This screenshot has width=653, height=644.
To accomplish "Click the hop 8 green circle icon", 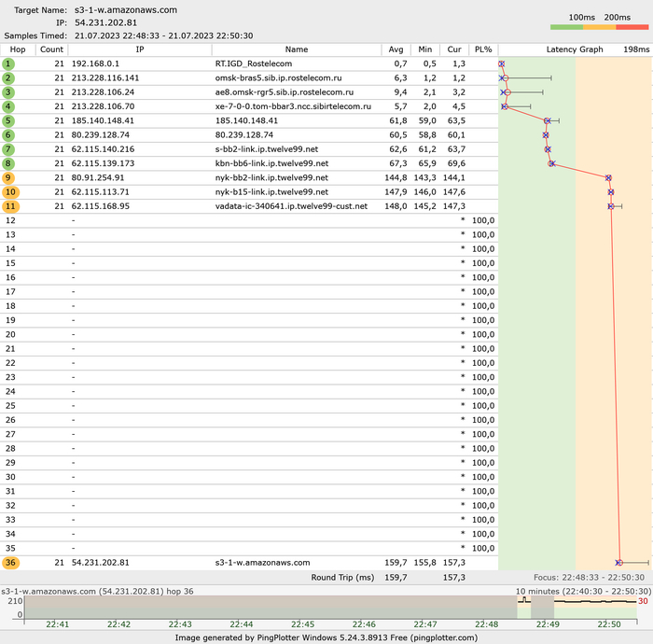I will [8, 163].
